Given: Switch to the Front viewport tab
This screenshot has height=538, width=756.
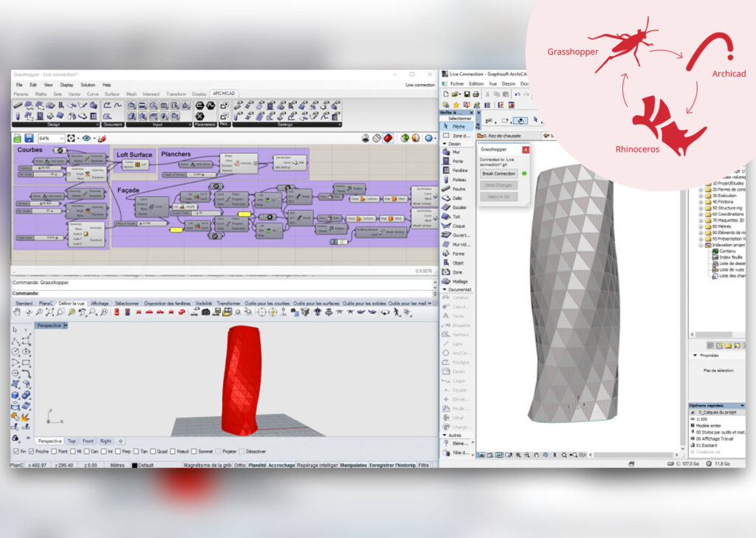Looking at the screenshot, I should click(89, 441).
